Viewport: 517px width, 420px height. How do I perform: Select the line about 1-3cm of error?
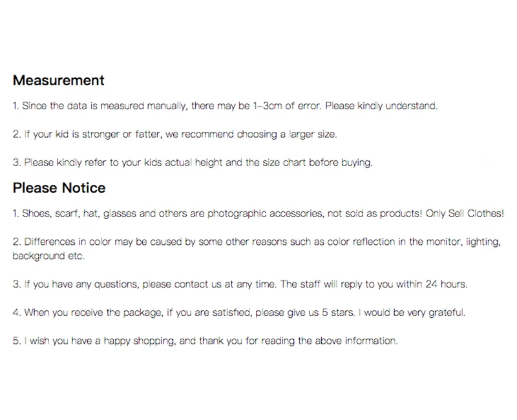click(225, 106)
